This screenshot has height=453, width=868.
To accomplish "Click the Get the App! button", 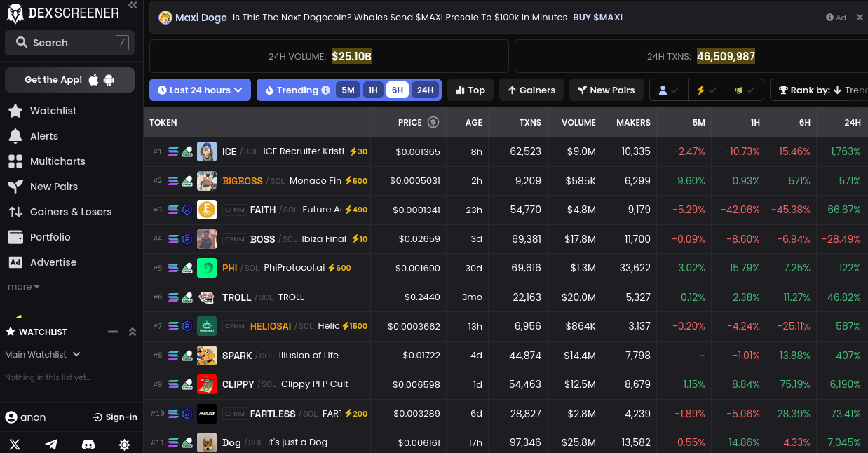I will pos(69,80).
